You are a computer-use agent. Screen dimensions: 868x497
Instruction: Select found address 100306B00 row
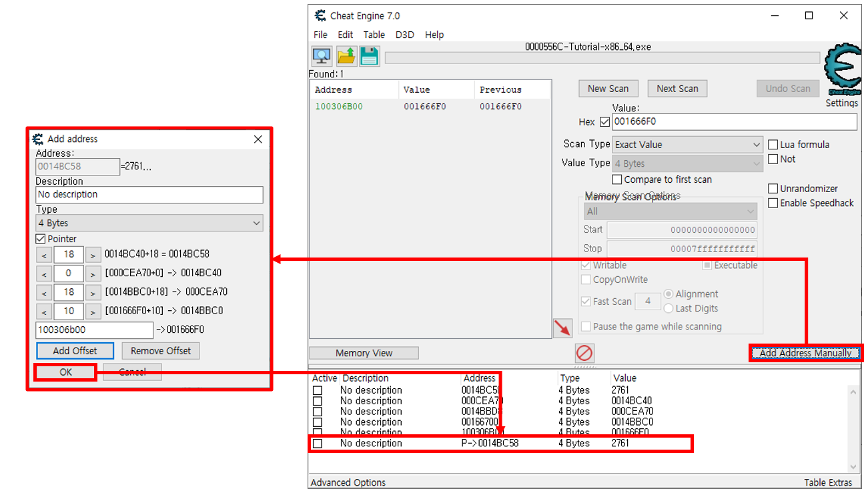430,107
